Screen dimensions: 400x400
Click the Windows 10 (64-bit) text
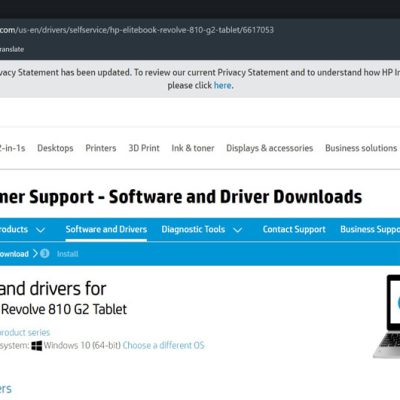82,345
